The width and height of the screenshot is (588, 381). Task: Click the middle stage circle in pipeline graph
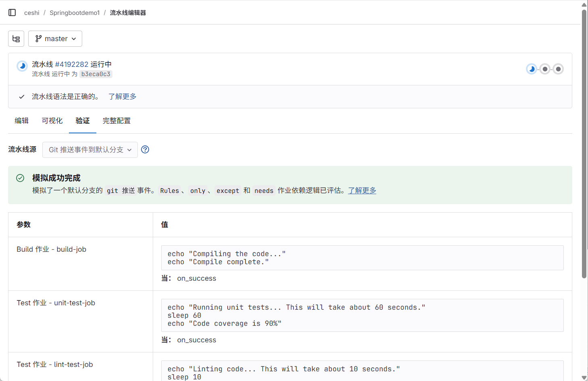pyautogui.click(x=545, y=69)
